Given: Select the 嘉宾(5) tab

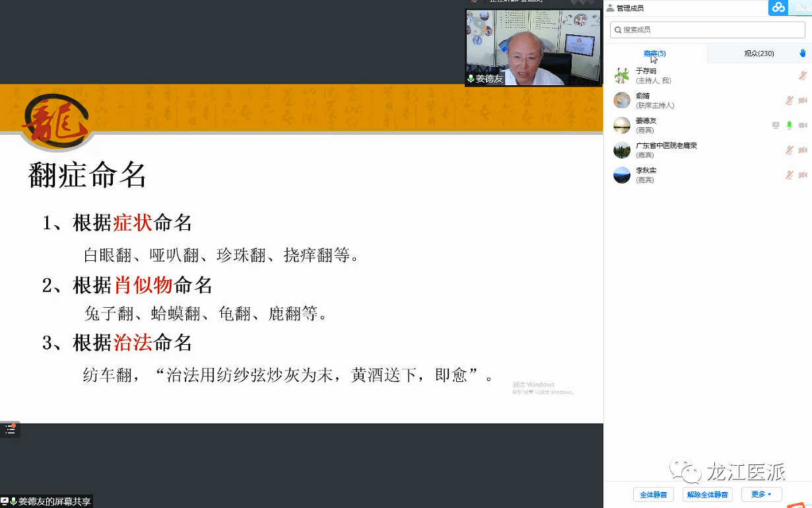Looking at the screenshot, I should click(x=654, y=54).
